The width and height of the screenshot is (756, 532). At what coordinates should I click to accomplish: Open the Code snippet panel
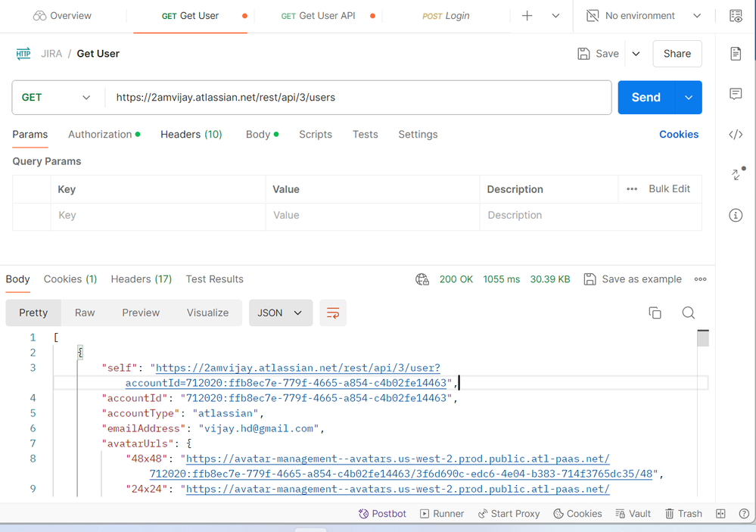click(735, 134)
